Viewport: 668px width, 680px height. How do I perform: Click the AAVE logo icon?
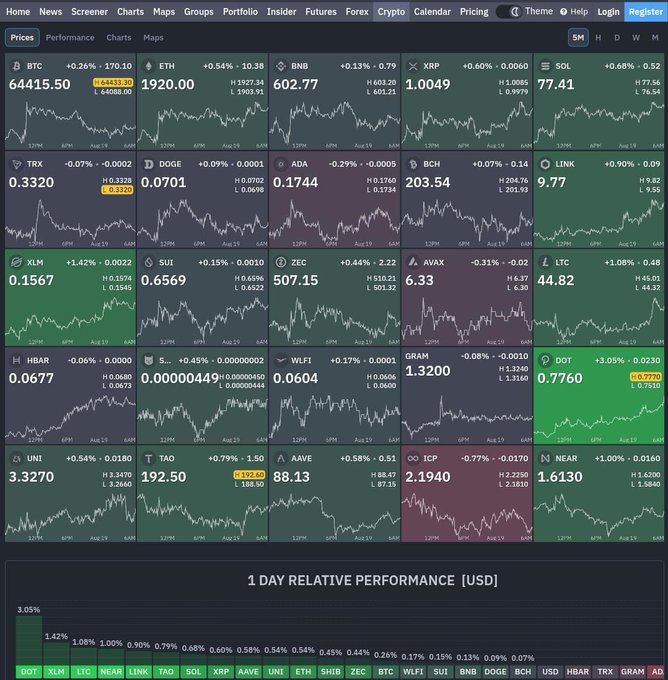281,458
